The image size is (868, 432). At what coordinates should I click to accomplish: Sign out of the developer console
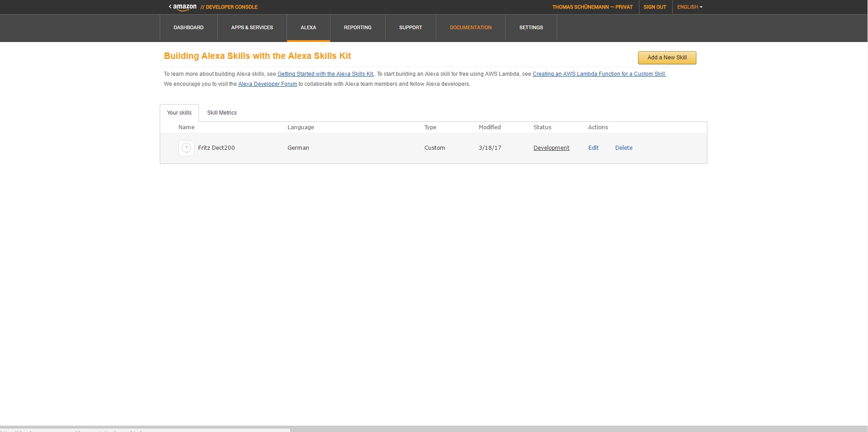coord(654,7)
